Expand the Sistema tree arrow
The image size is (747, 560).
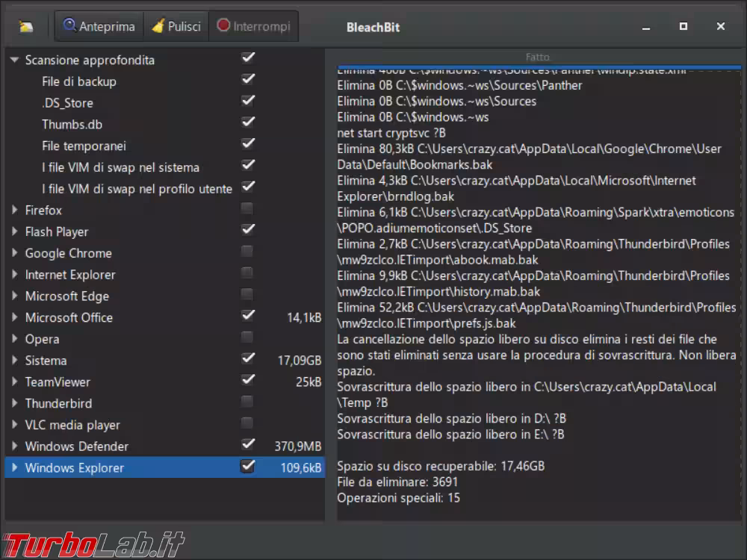coord(14,360)
